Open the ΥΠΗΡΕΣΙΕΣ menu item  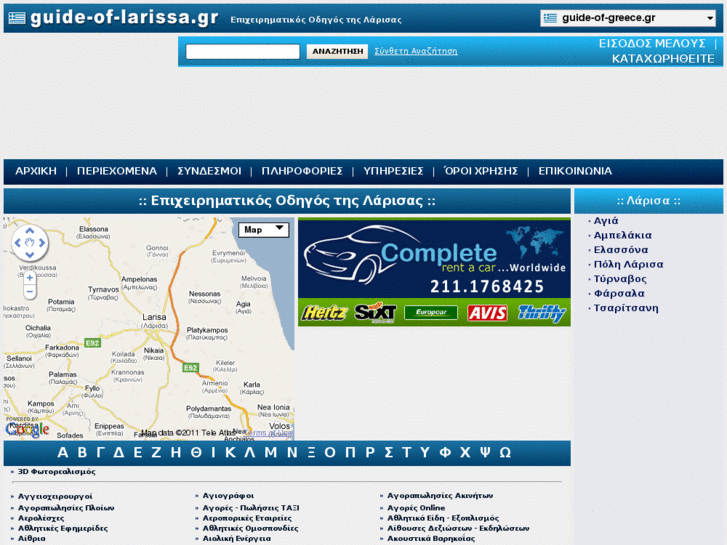pyautogui.click(x=393, y=171)
